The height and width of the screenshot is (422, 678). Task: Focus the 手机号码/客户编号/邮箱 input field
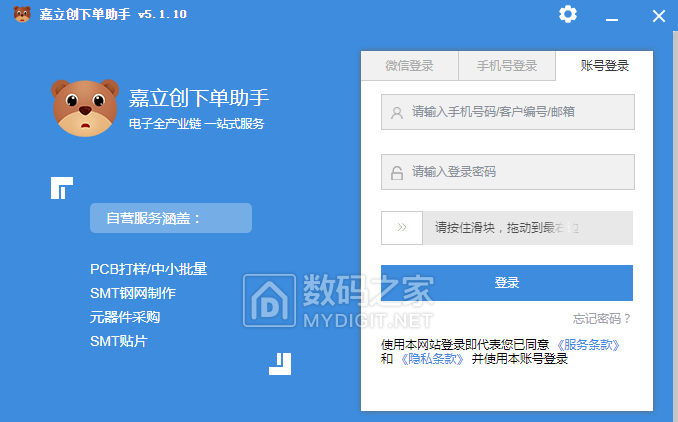point(520,113)
